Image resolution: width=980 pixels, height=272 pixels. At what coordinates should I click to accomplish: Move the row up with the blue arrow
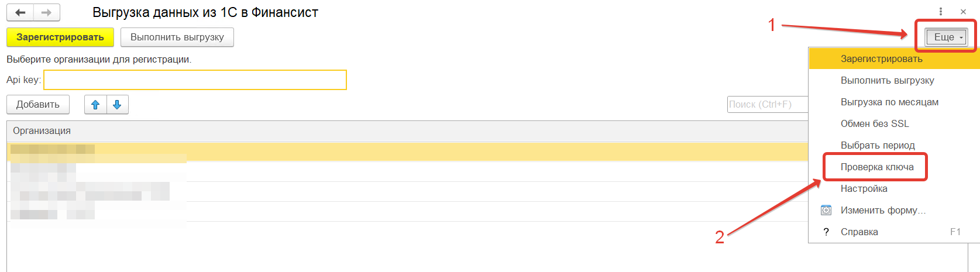tap(95, 105)
